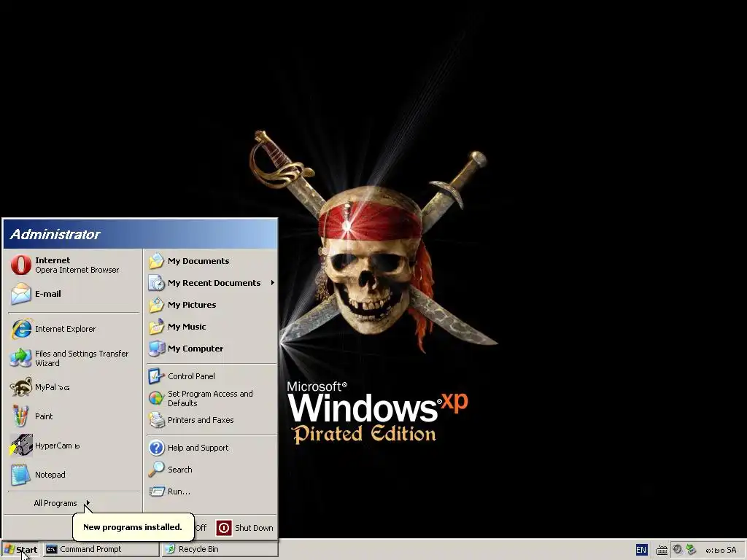
Task: Click the network connection tray icon
Action: [692, 550]
